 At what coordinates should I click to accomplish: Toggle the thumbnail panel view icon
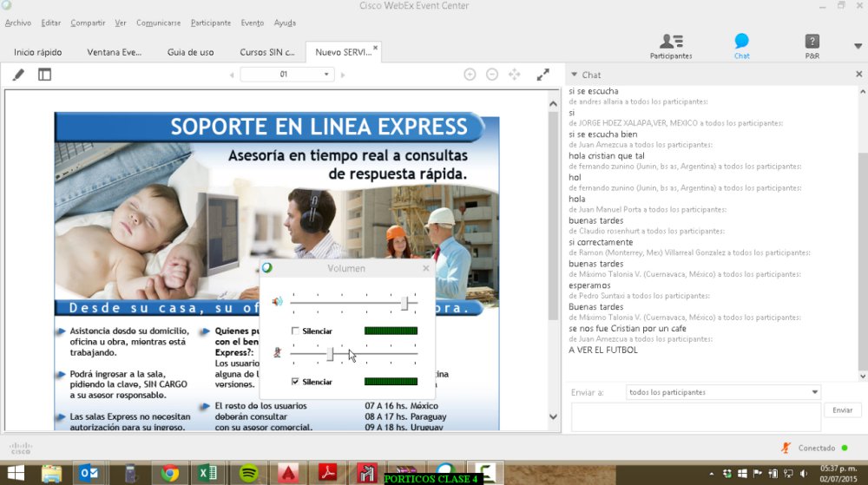45,74
